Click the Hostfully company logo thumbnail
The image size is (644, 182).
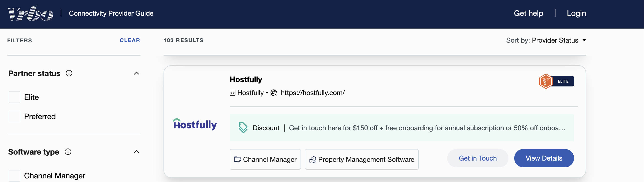[x=195, y=124]
